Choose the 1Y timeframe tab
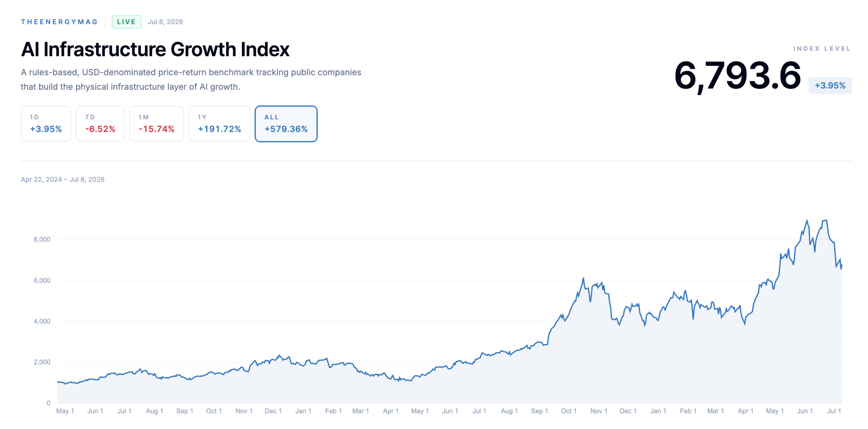868x429 pixels. pos(219,123)
